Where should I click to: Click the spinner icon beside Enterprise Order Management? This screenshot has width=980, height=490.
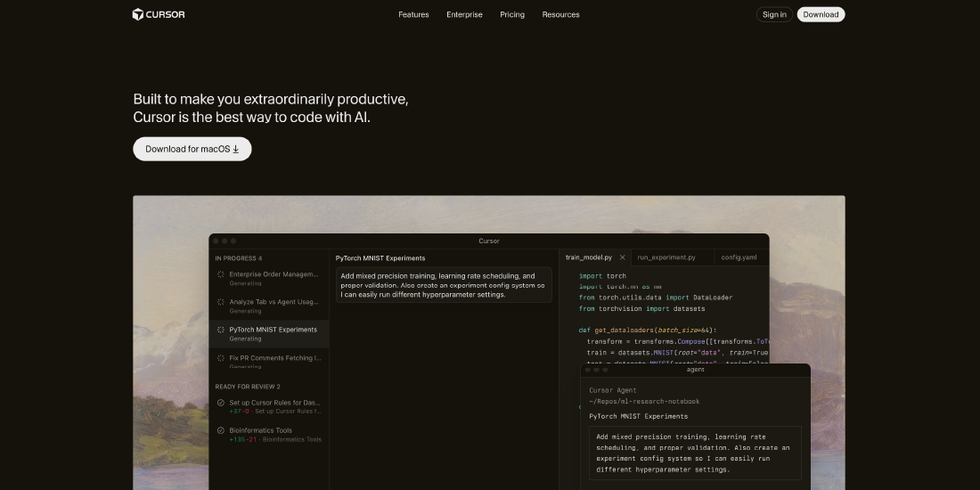(x=221, y=274)
